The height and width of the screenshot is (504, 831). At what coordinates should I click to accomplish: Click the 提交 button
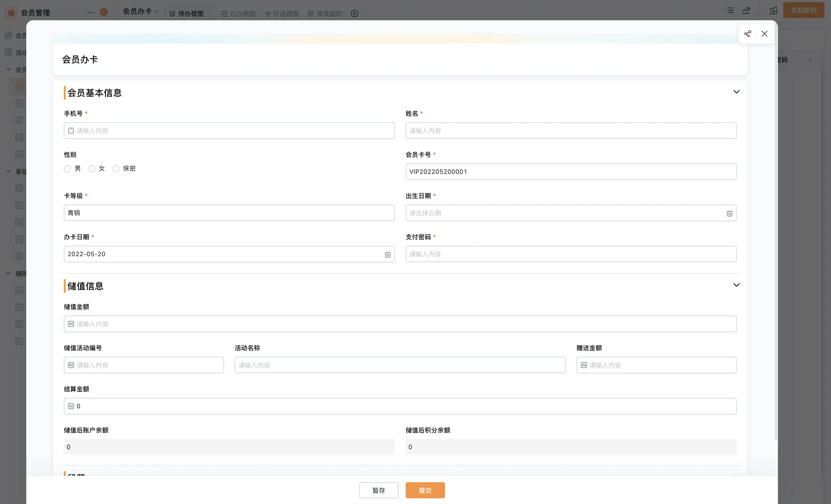(x=425, y=490)
